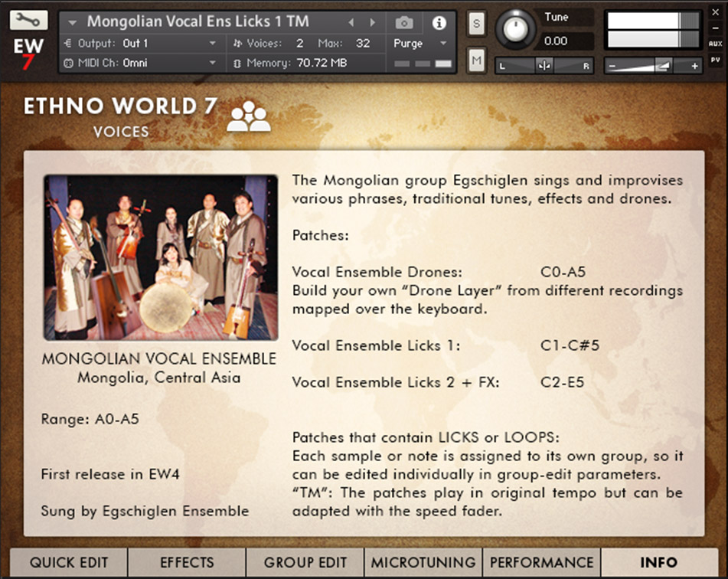This screenshot has height=579, width=728.
Task: Select the Info tab
Action: 659,562
